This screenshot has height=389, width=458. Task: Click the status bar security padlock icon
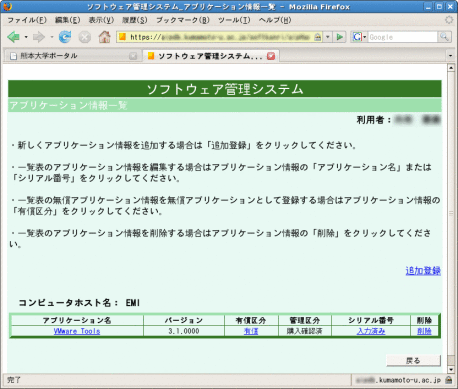coord(449,380)
